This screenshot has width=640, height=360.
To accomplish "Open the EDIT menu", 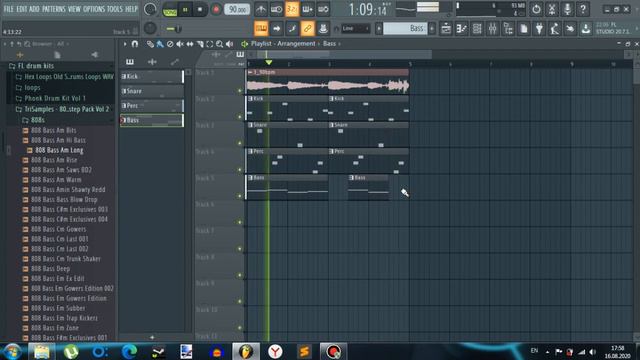I will point(22,9).
